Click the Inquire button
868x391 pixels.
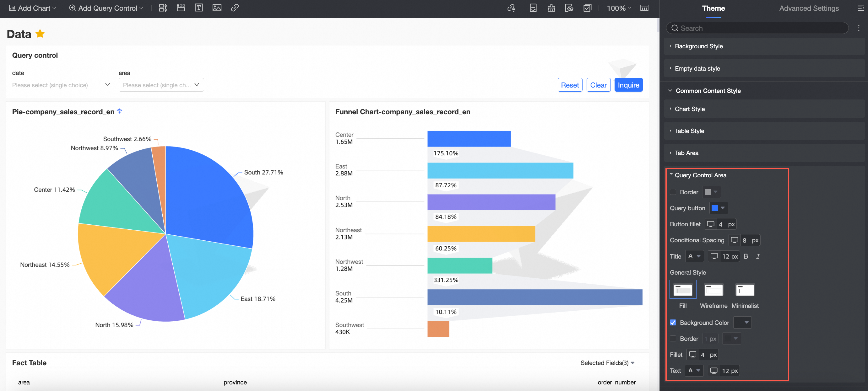coord(628,85)
